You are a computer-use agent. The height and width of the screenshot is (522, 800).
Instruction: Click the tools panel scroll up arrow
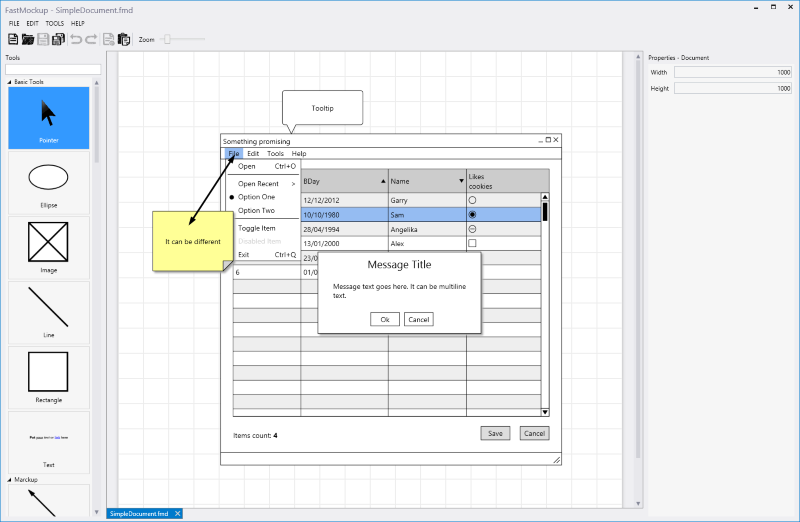click(x=96, y=83)
